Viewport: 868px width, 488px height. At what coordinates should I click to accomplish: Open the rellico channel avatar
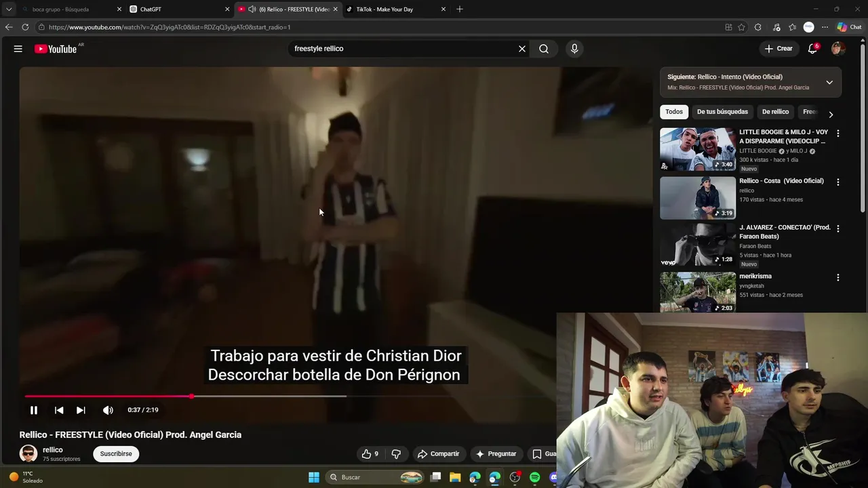(28, 453)
